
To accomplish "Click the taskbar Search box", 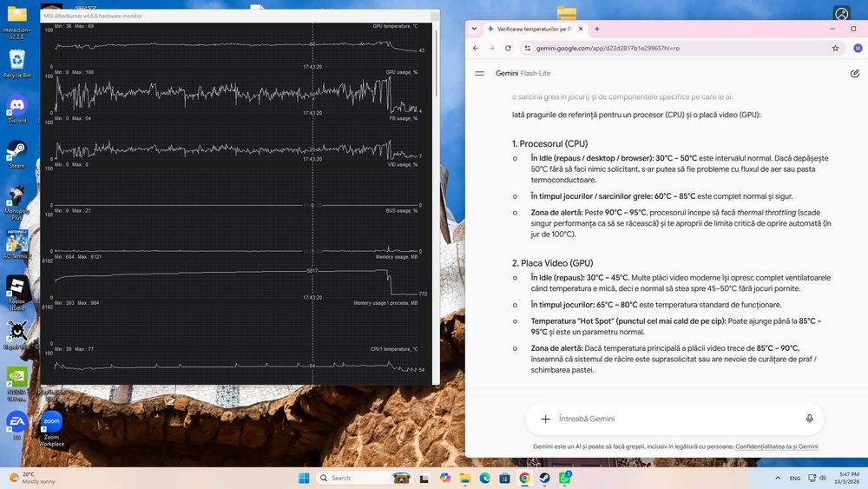I will click(365, 478).
